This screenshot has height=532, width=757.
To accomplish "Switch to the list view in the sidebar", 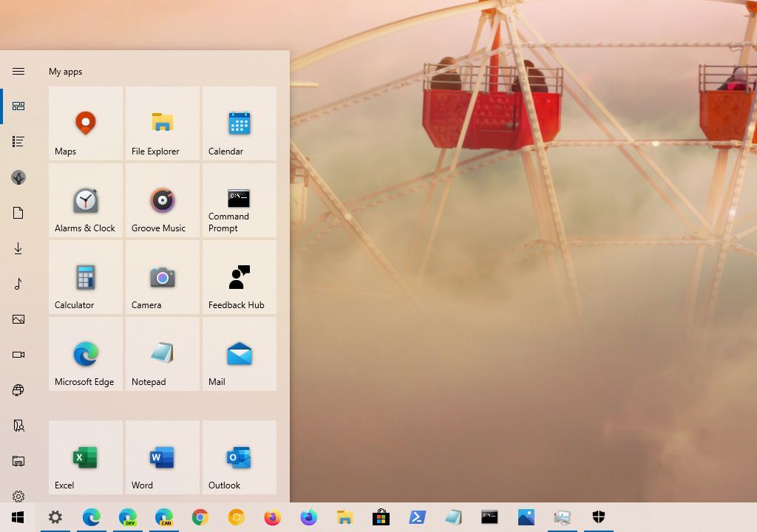I will pos(18,141).
